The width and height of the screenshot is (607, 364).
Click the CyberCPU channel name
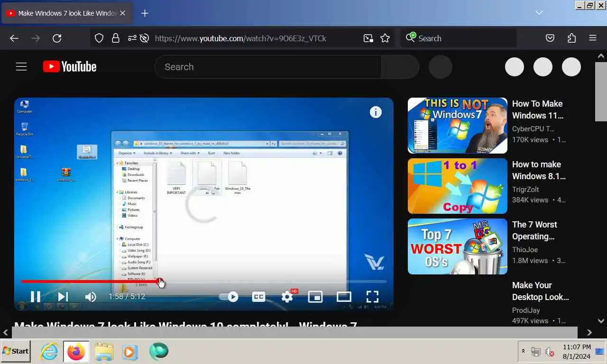pos(533,129)
